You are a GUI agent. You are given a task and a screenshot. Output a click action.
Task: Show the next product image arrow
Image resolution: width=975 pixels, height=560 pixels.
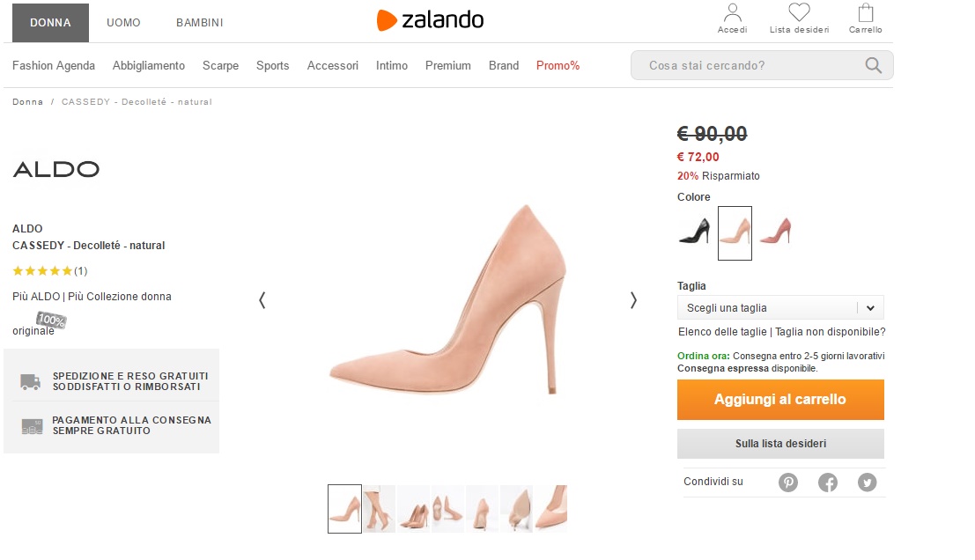pos(633,300)
